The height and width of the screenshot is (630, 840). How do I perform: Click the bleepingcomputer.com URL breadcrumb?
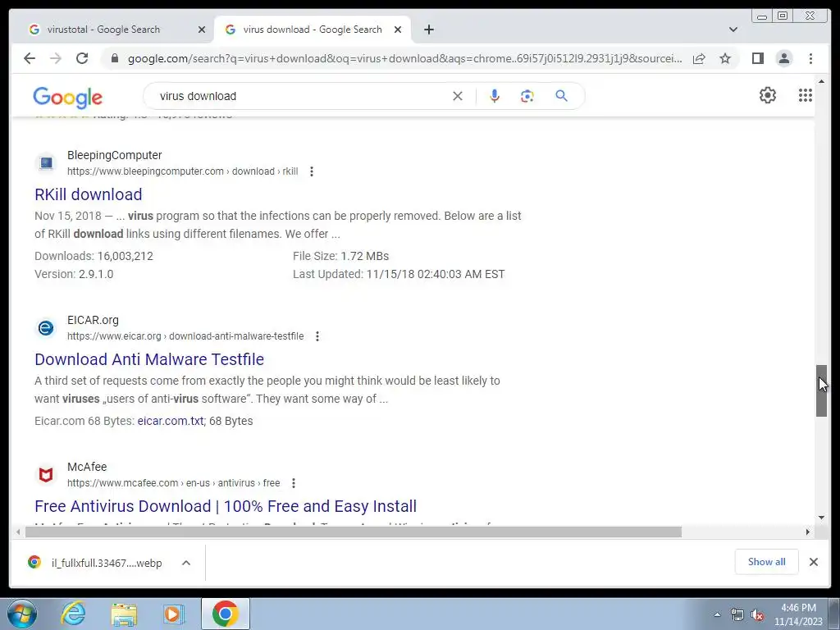[x=183, y=171]
